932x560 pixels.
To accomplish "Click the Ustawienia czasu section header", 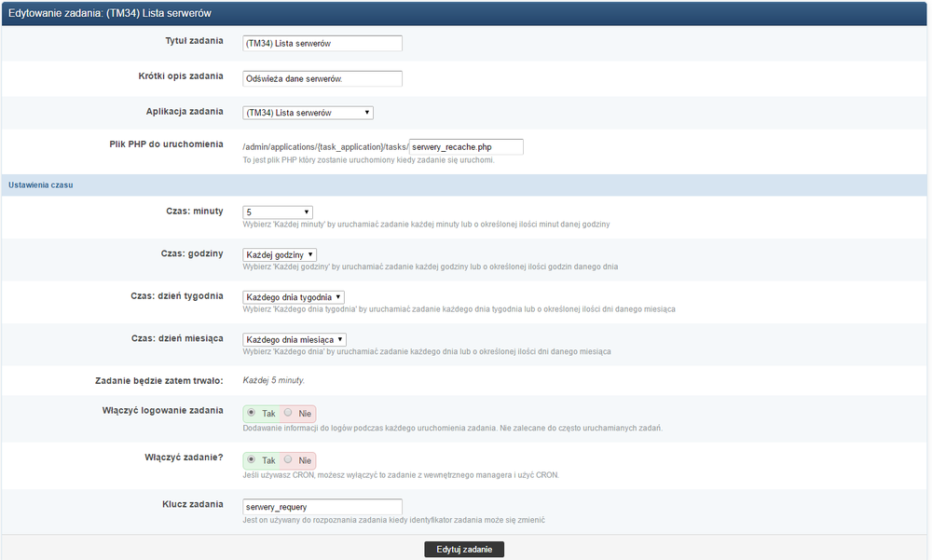I will 41,184.
